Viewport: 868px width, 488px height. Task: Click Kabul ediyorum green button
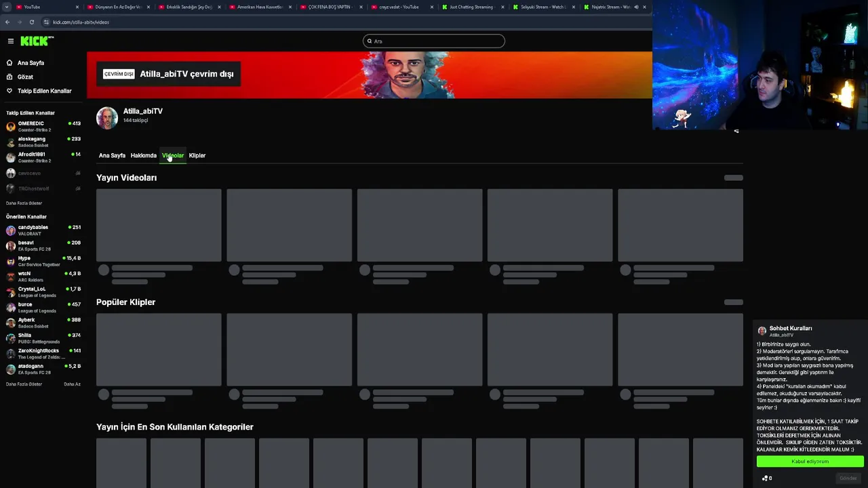810,462
